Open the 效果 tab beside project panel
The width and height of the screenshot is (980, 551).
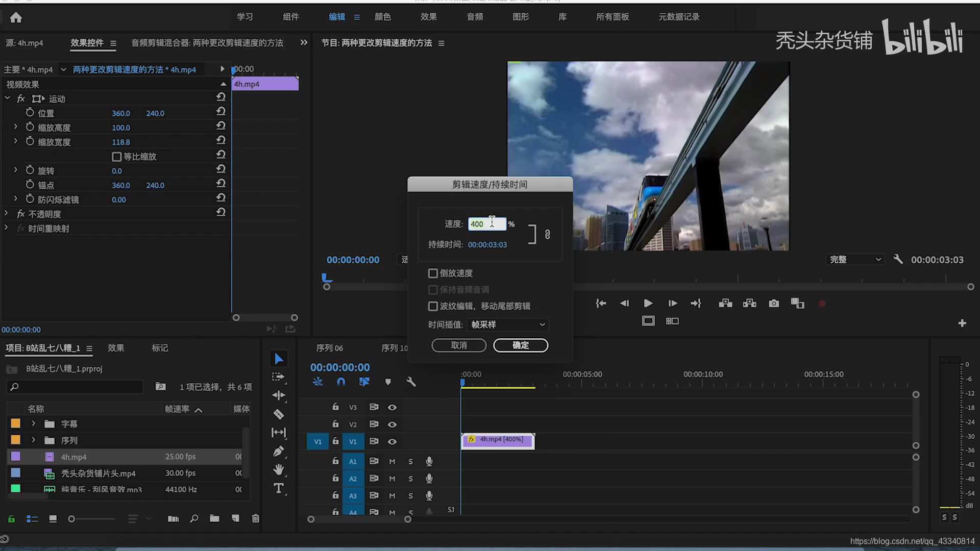[116, 348]
